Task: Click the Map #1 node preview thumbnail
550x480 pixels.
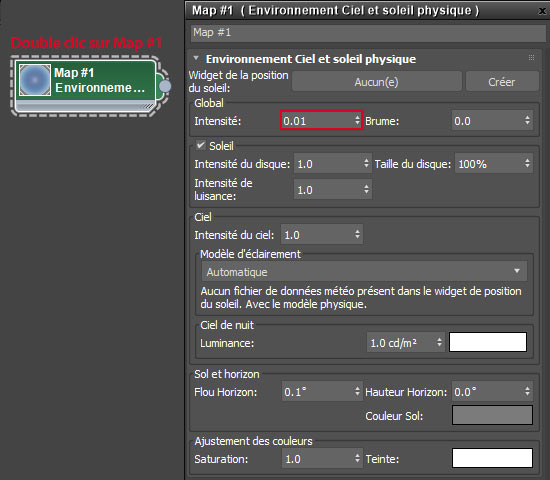Action: 35,80
